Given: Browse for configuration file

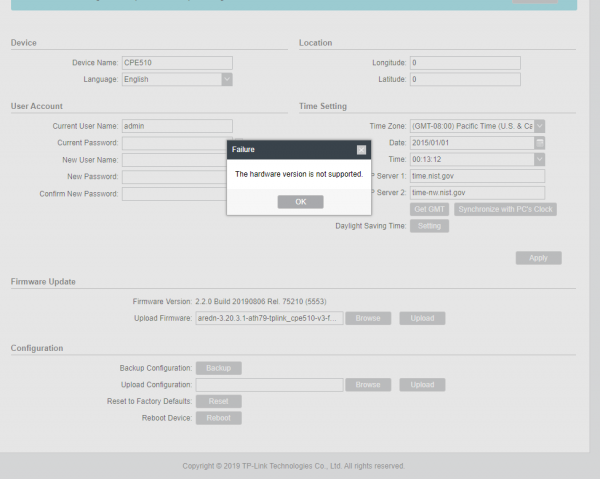Looking at the screenshot, I should (x=368, y=385).
